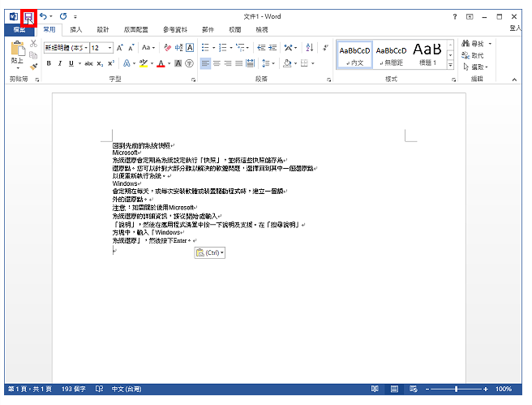
Task: Center the paragraph text
Action: coord(217,63)
